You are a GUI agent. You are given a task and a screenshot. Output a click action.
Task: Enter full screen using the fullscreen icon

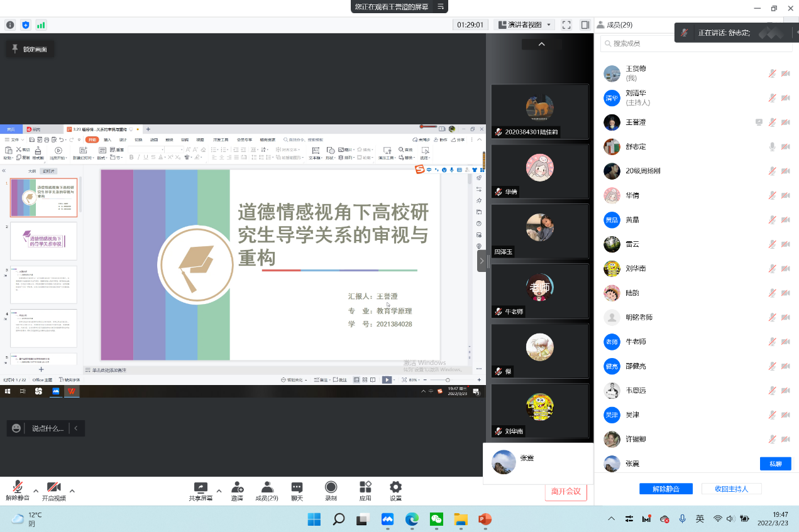tap(566, 25)
